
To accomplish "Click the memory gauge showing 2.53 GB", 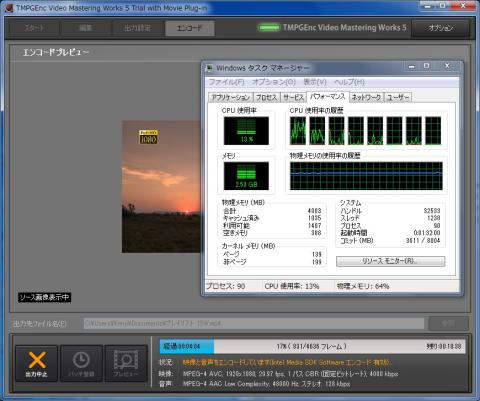I will (246, 176).
